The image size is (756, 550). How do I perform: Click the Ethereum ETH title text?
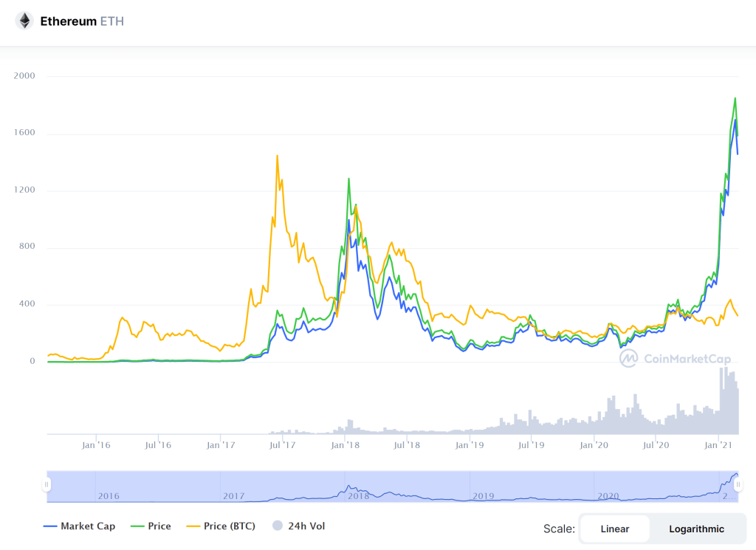tap(82, 21)
